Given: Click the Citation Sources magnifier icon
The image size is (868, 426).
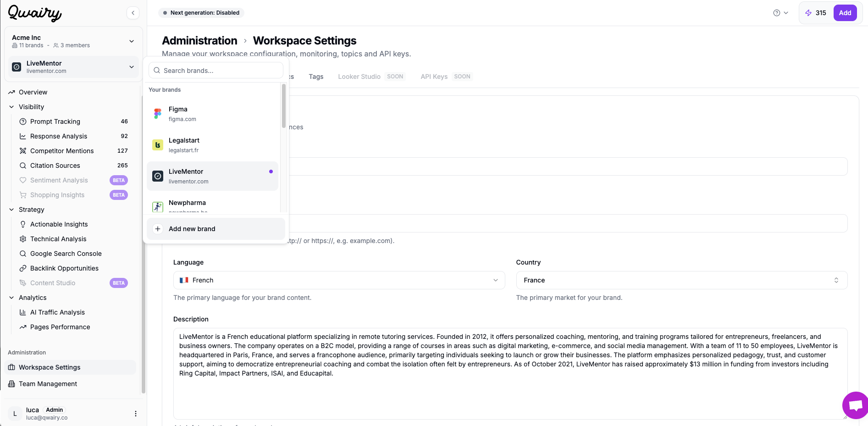Looking at the screenshot, I should click(x=23, y=166).
